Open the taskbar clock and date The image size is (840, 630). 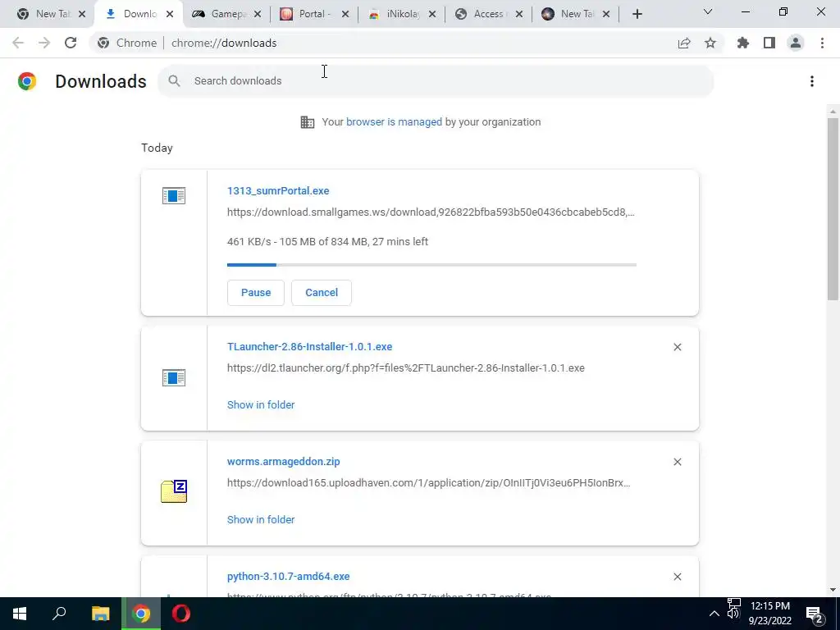coord(769,614)
